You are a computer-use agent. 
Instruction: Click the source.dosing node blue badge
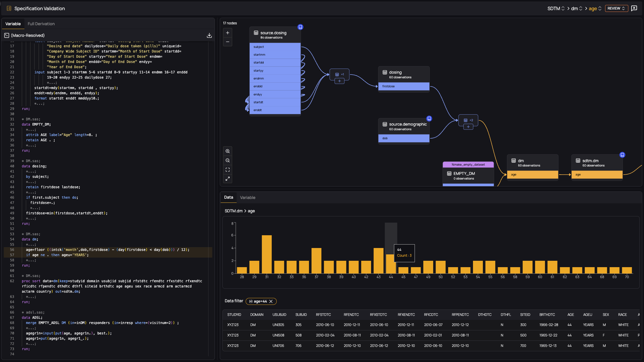point(301,27)
